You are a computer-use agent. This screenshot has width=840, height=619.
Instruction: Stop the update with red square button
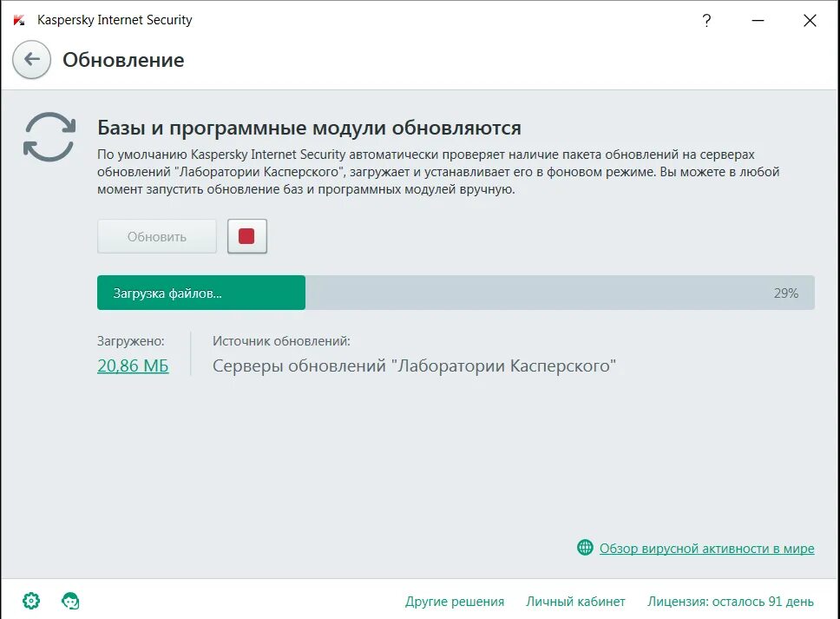tap(247, 236)
